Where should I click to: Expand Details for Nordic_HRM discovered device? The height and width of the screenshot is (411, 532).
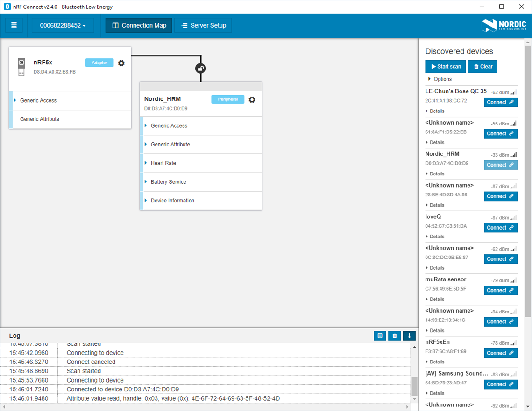coord(435,174)
